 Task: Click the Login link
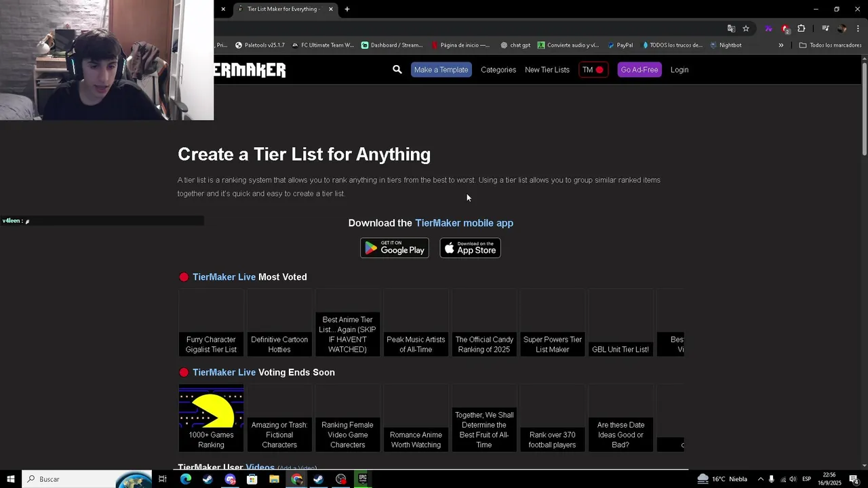pyautogui.click(x=679, y=70)
